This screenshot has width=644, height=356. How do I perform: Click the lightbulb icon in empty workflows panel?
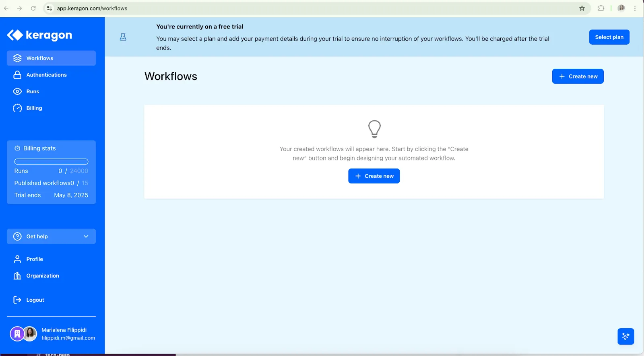(374, 129)
